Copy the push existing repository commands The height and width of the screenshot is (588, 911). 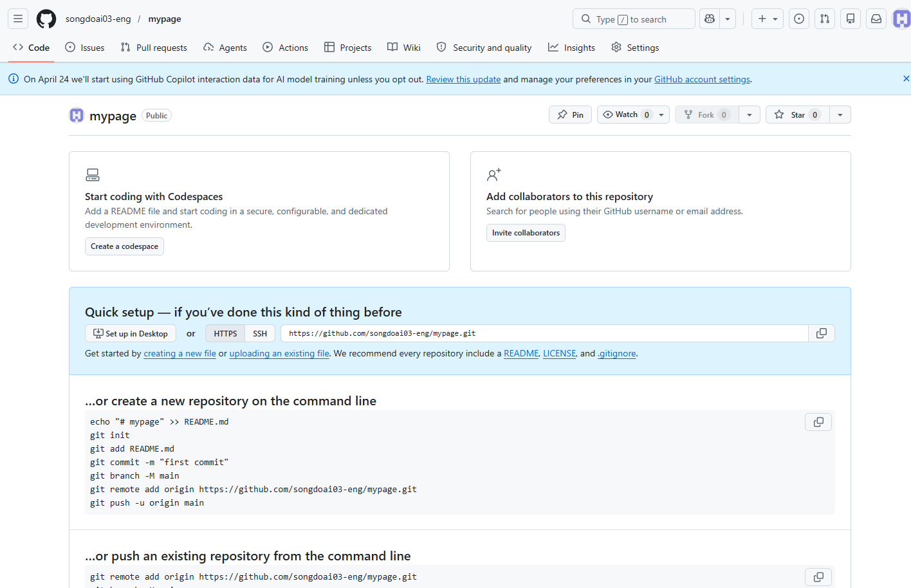pyautogui.click(x=818, y=577)
